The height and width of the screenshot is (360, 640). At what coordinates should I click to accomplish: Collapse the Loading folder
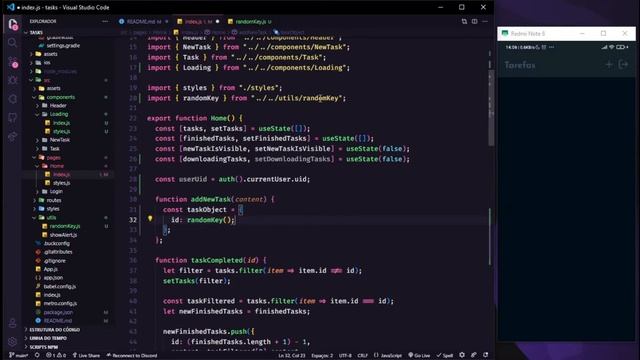pyautogui.click(x=59, y=114)
